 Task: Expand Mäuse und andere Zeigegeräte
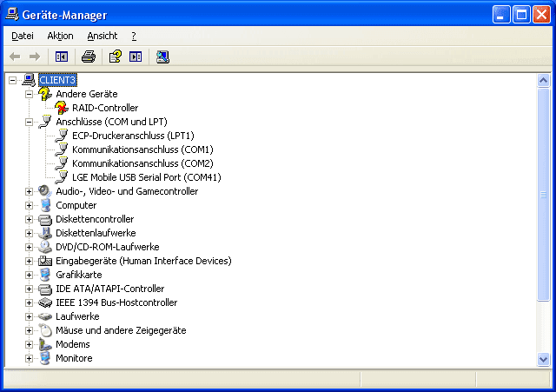coord(29,330)
